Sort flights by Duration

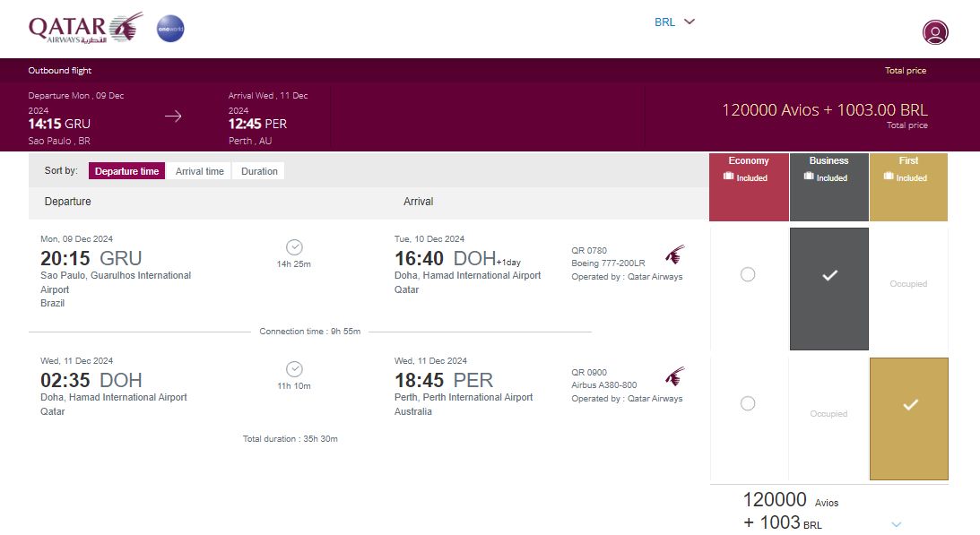click(259, 171)
